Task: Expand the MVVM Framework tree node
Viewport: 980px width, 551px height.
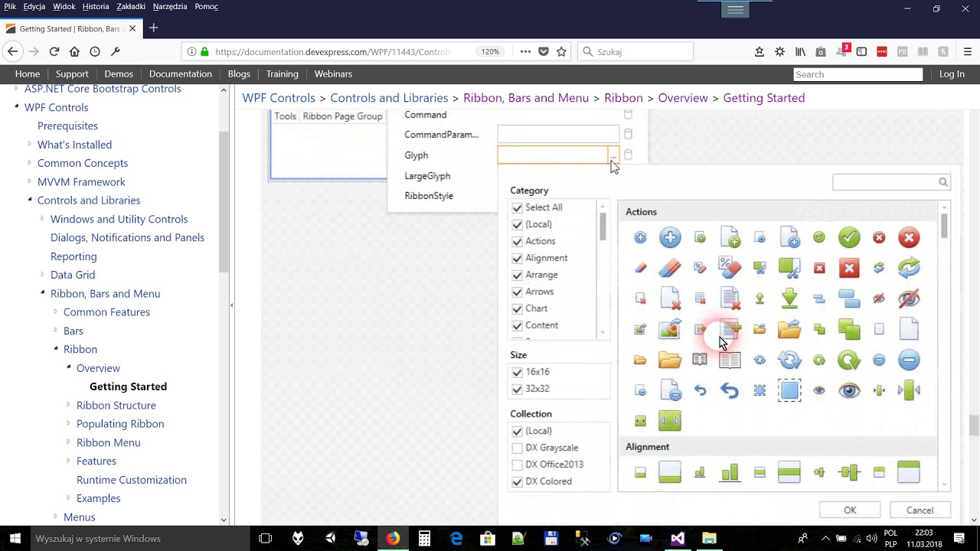Action: 30,181
